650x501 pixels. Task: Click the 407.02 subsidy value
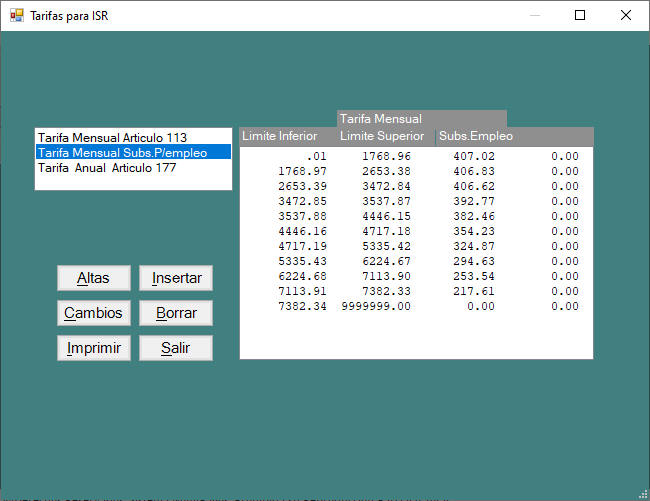[x=473, y=157]
